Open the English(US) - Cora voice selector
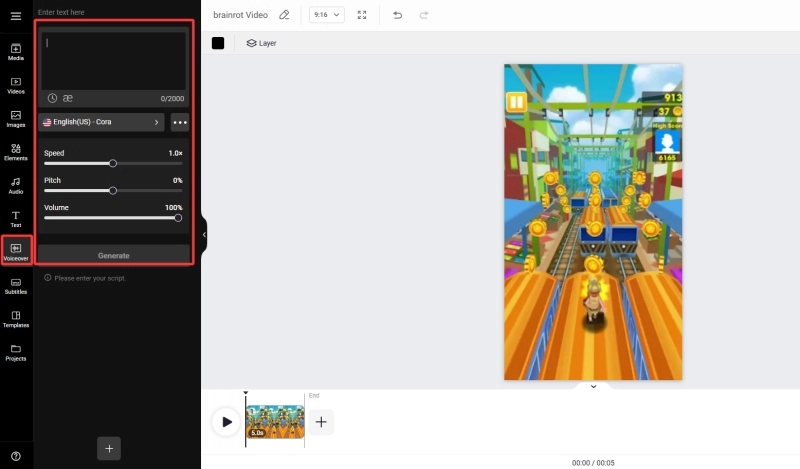The height and width of the screenshot is (469, 800). pos(101,122)
